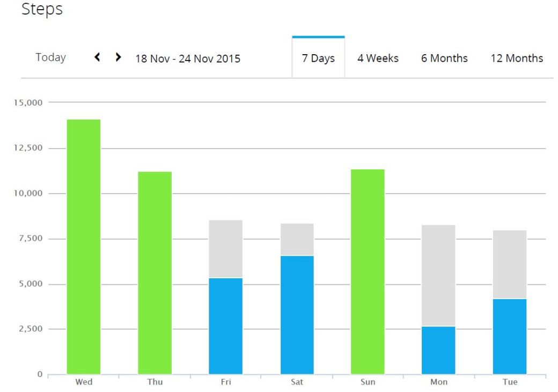Click the Wed axis label
This screenshot has height=392, width=558.
83,381
